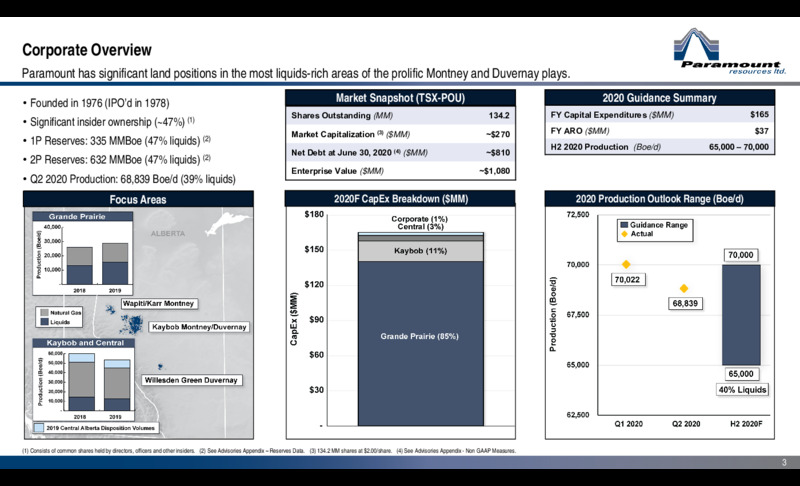The image size is (800, 486).
Task: Click Enterprise Value ~$1,080
Action: [494, 171]
